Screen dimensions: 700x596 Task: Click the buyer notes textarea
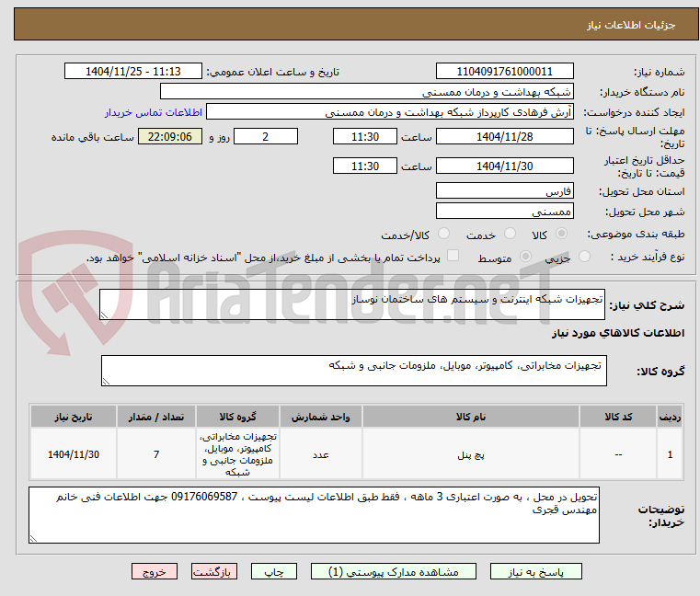click(x=314, y=515)
